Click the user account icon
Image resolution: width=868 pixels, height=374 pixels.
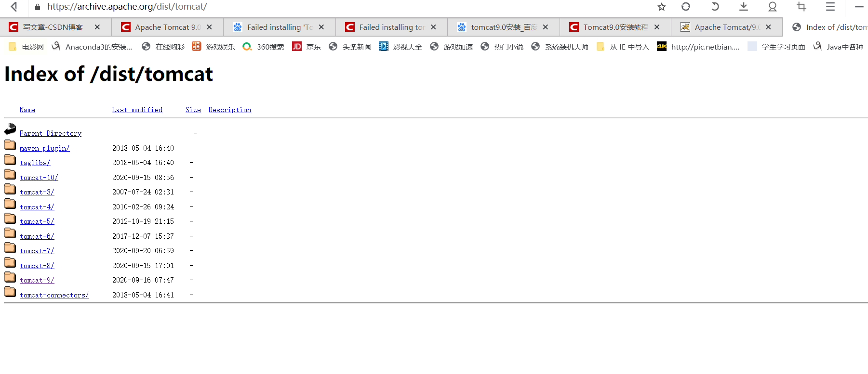coord(773,7)
